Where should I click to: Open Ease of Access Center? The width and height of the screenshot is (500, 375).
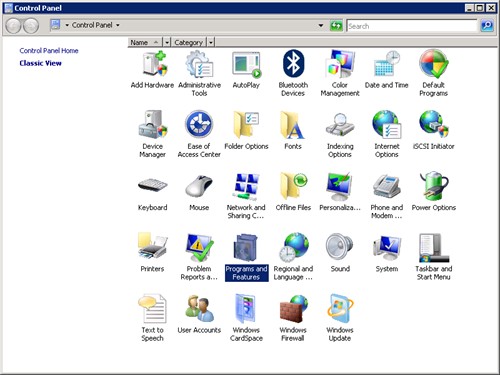[199, 134]
